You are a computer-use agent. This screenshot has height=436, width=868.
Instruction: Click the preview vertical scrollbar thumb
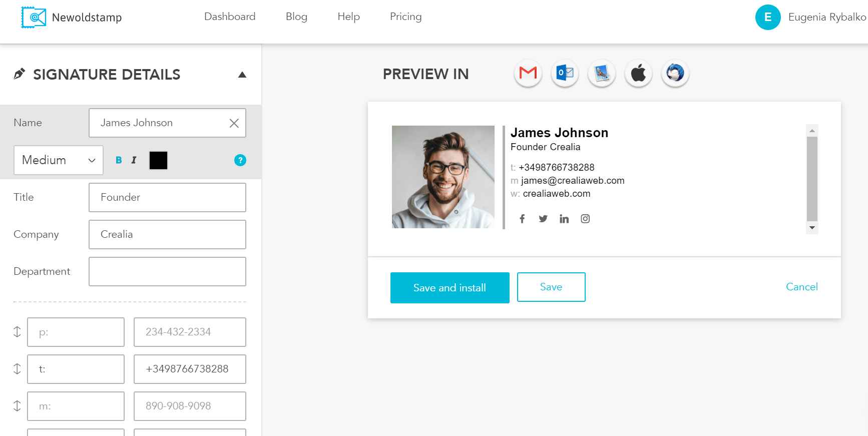pos(812,179)
